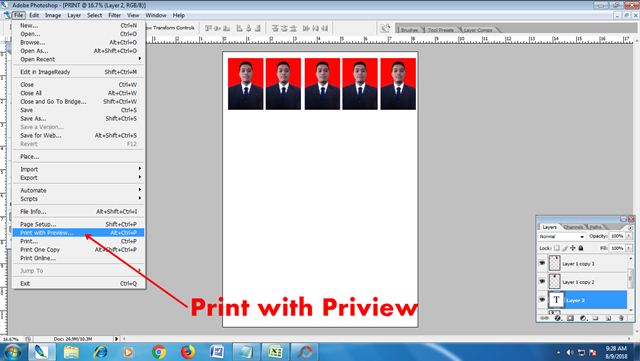Screen dimensions: 640x361
Task: Open the Opacity slider arrow
Action: pyautogui.click(x=629, y=236)
